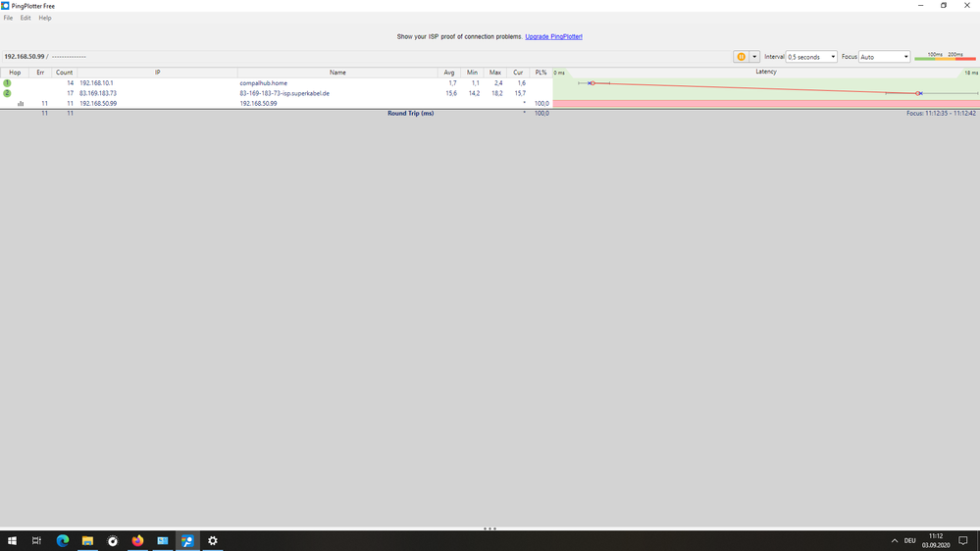980x551 pixels.
Task: Open the Focus dropdown set to Auto
Action: 885,57
